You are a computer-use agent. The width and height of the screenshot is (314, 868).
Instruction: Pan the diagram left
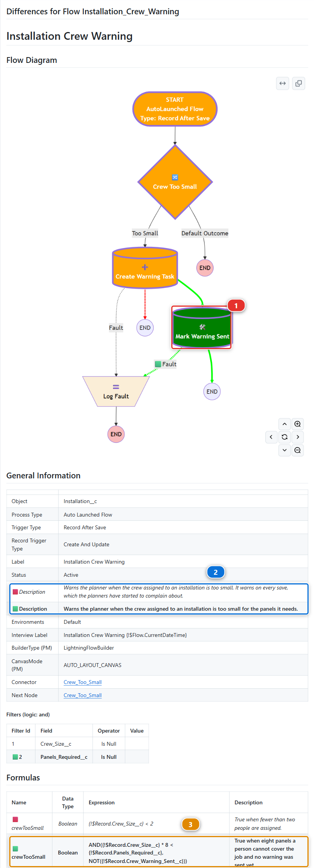271,437
